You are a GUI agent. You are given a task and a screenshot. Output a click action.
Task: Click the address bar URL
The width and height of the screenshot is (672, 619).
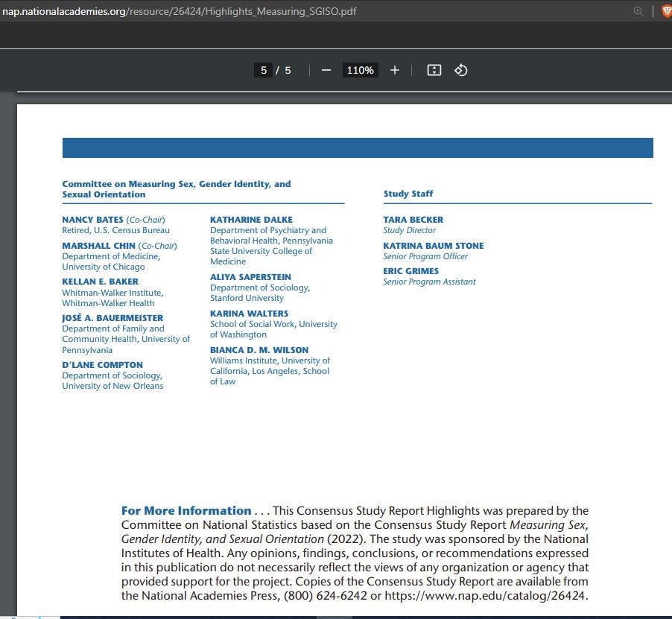pos(179,11)
